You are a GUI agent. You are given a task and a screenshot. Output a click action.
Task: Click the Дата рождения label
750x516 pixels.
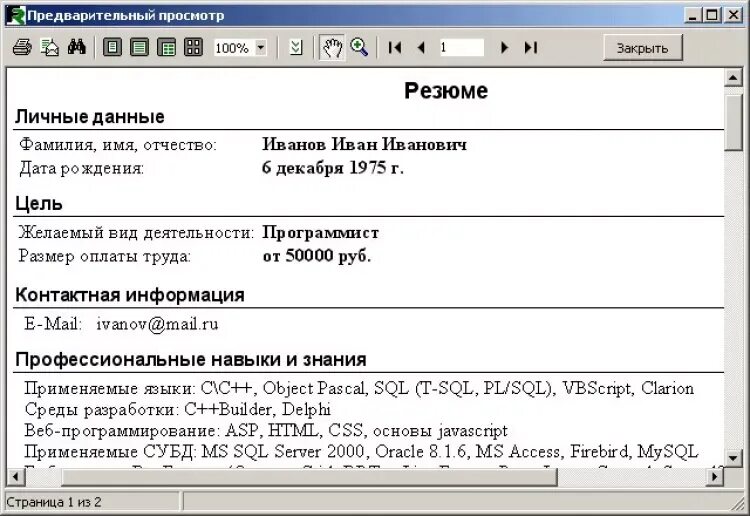pos(82,168)
